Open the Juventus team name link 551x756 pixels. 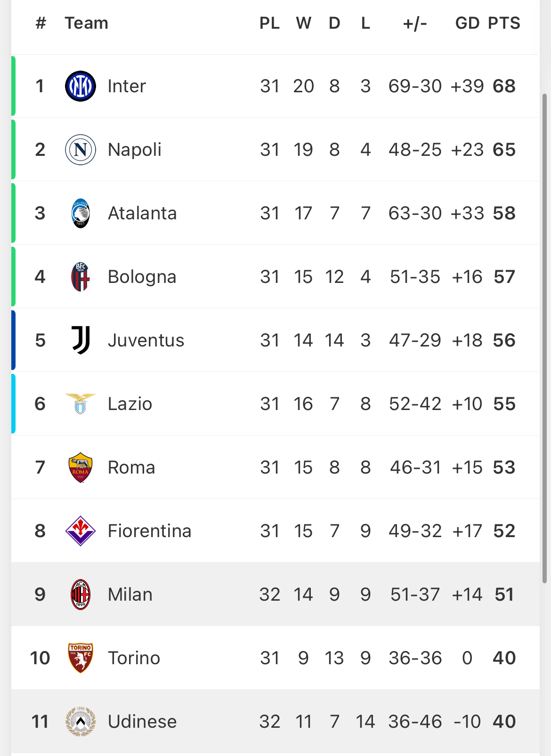coord(146,340)
